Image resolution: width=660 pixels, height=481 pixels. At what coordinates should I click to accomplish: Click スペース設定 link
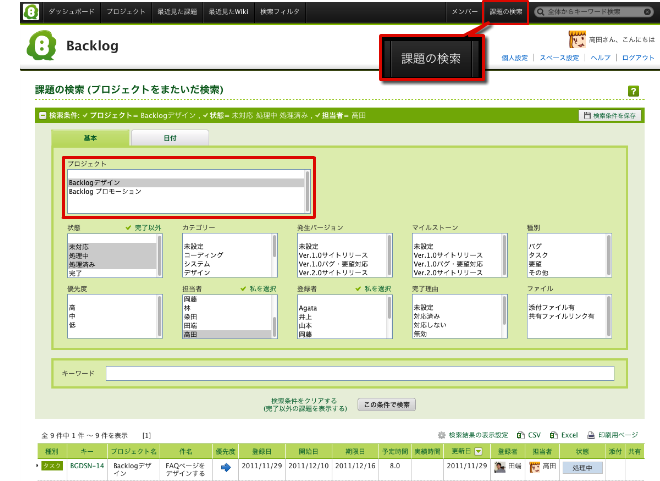559,58
